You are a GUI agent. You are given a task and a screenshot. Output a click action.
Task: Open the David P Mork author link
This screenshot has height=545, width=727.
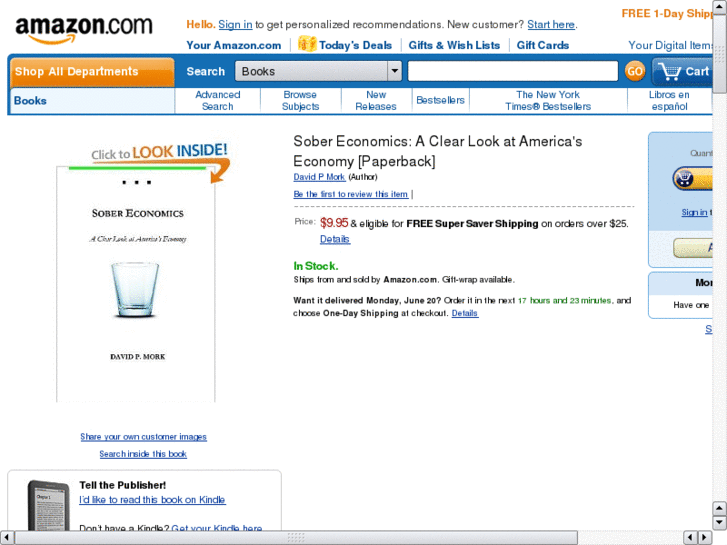click(319, 177)
